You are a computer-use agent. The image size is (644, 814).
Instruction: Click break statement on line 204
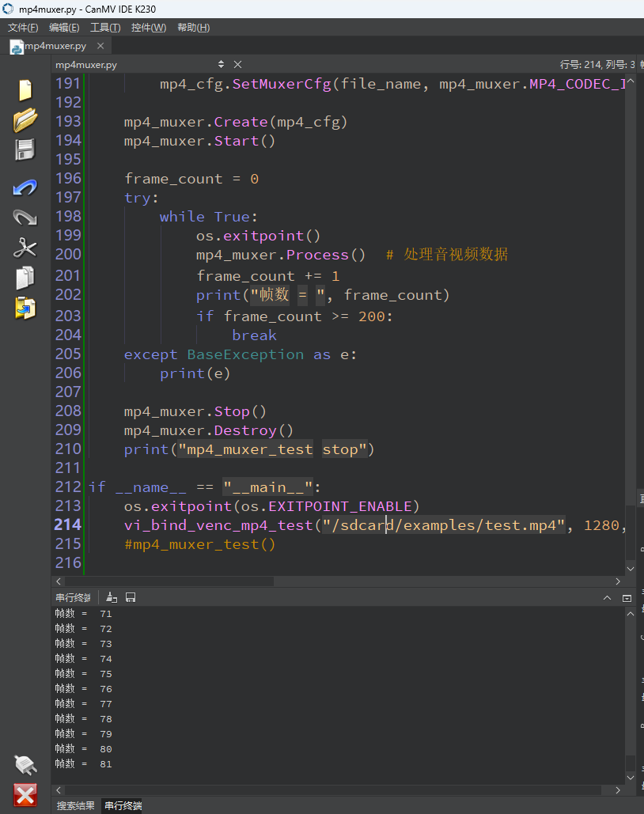click(254, 335)
